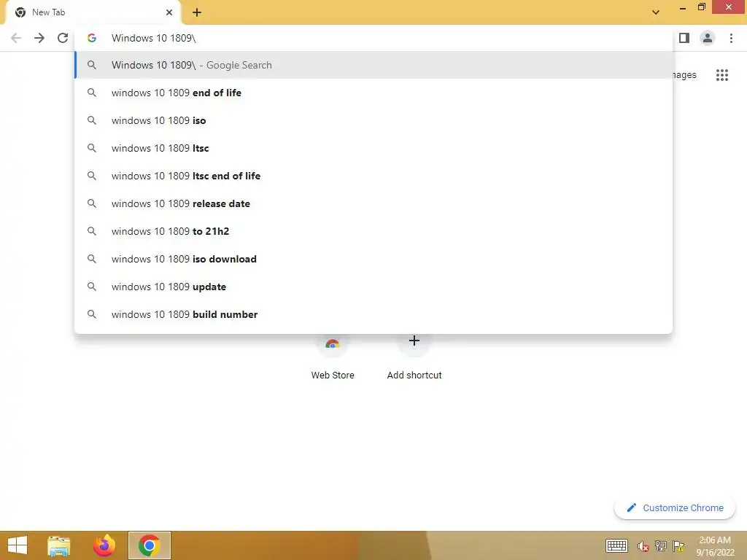The image size is (747, 560).
Task: Open the touch keyboard tray icon
Action: 616,546
